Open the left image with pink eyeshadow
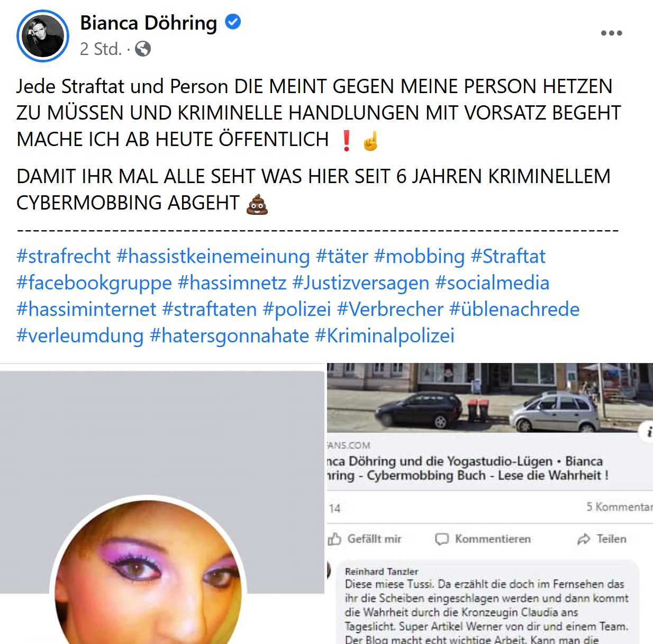Screen dimensions: 653x644 click(162, 504)
